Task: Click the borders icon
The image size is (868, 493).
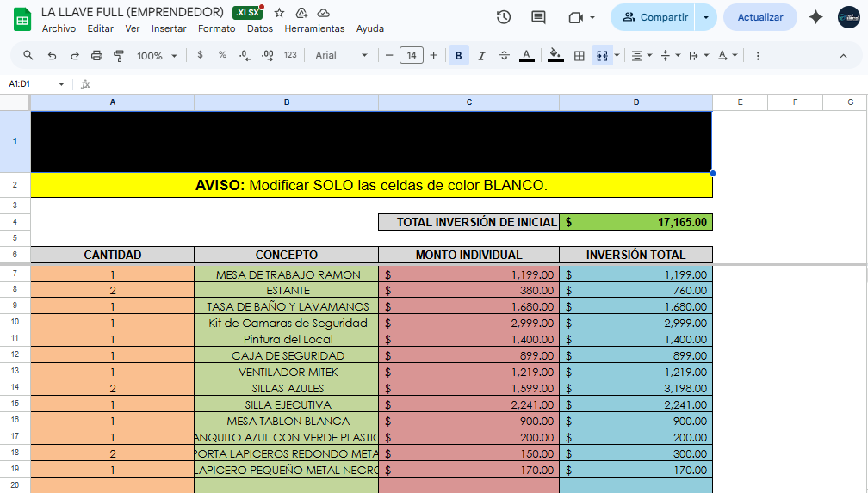Action: (580, 55)
